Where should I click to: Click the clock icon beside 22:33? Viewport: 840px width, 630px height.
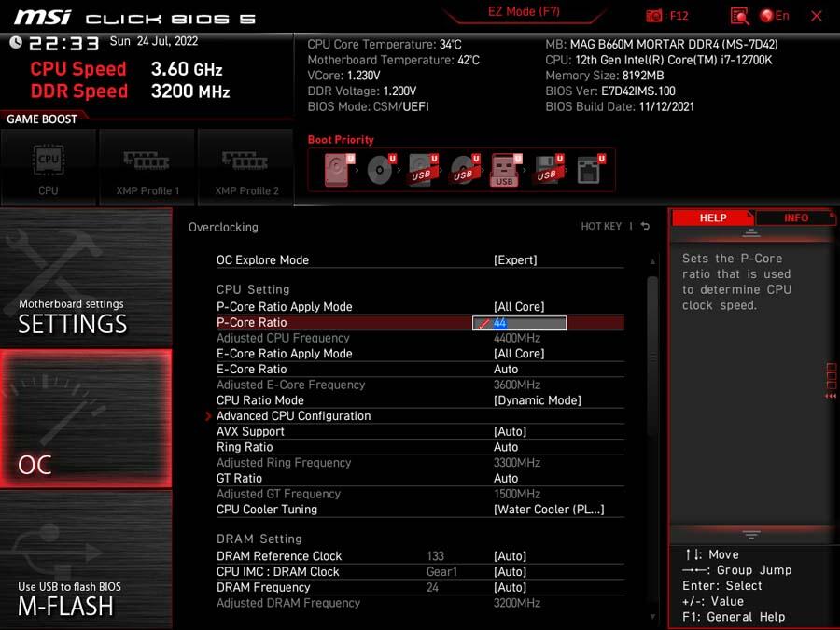[x=16, y=42]
